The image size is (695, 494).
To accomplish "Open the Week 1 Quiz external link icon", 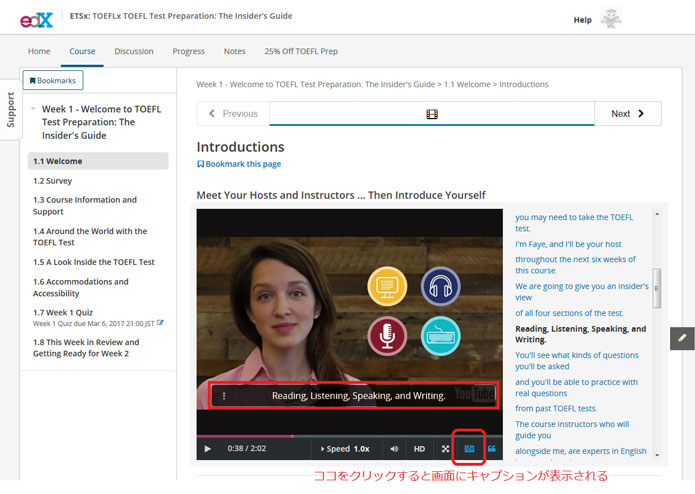I will 160,323.
